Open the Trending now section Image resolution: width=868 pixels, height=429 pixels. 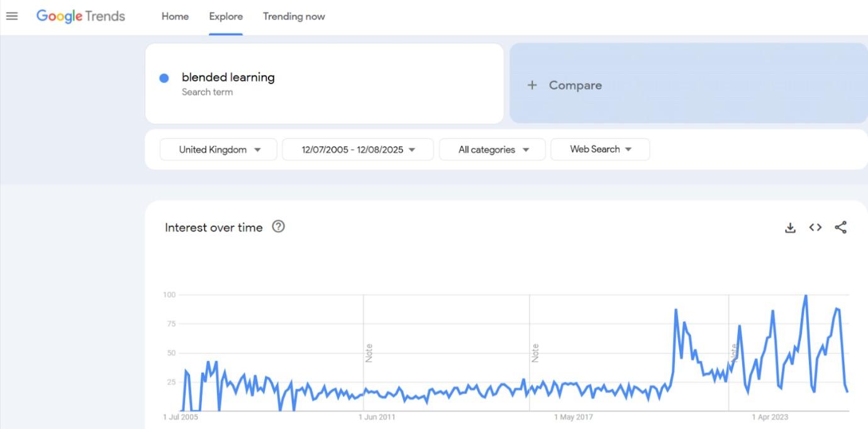(x=294, y=16)
